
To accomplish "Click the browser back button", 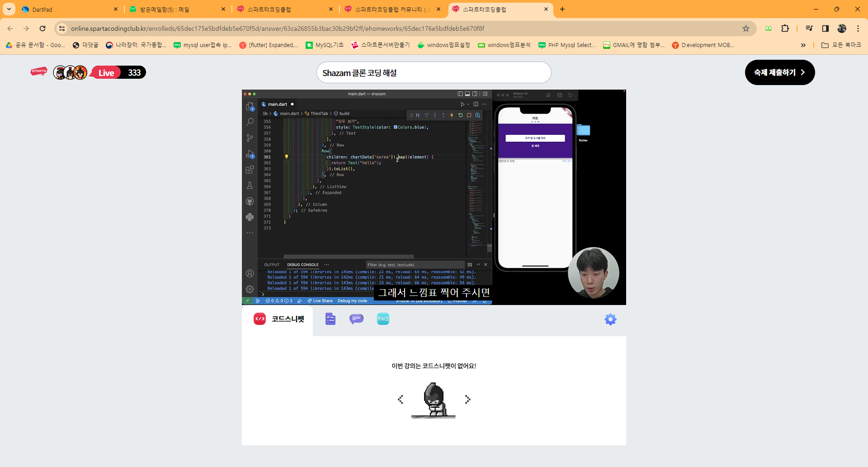I will (10, 29).
